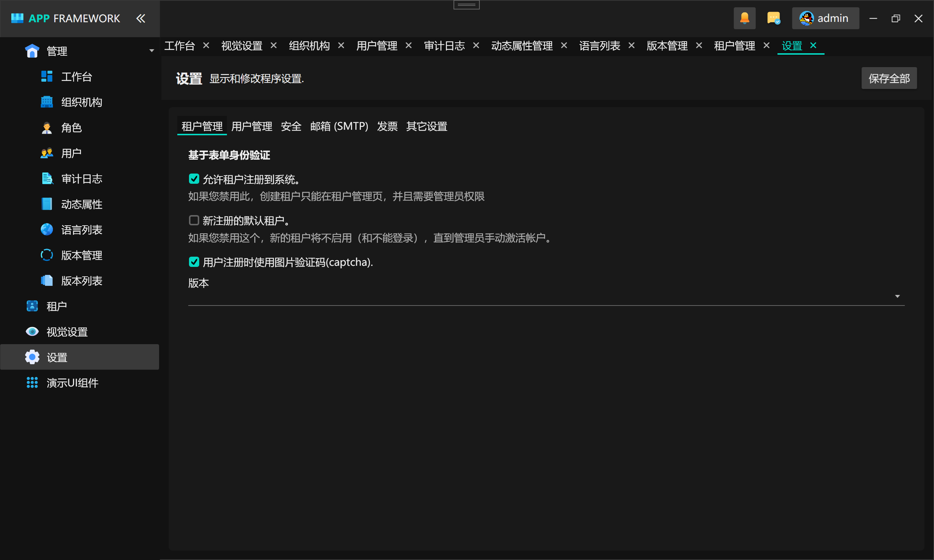934x560 pixels.
Task: Open 视觉设置 in the sidebar
Action: (67, 332)
